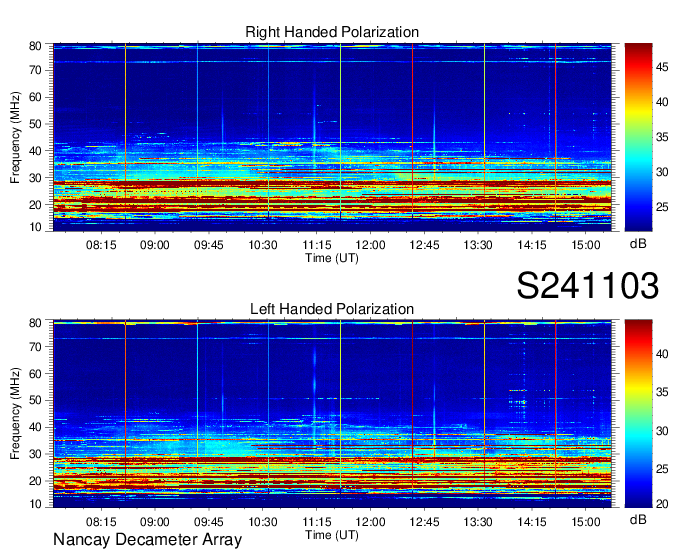Click the 13:30 tick label under upper plot
Screen dimensions: 680x552
[x=478, y=245]
